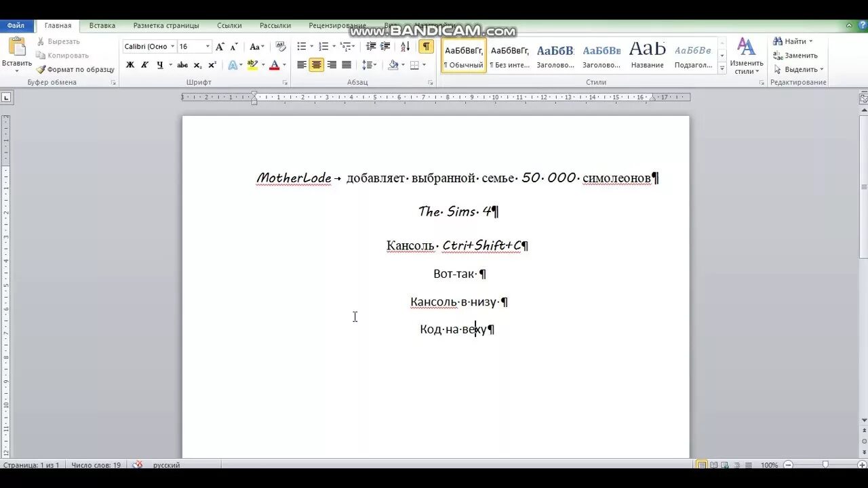The height and width of the screenshot is (488, 868).
Task: Apply paragraph shading paint bucket
Action: click(393, 65)
